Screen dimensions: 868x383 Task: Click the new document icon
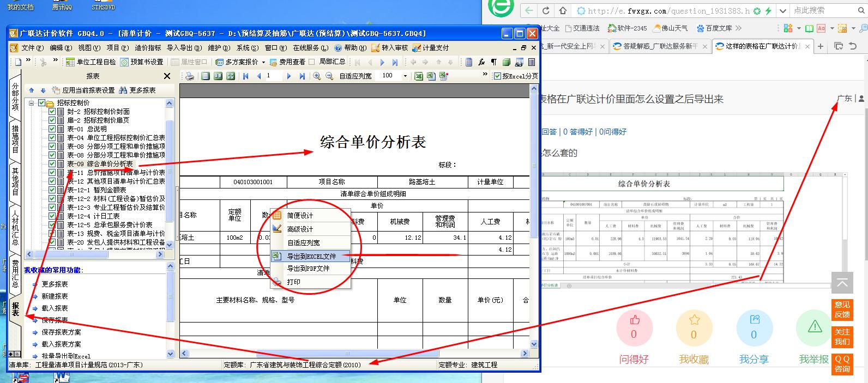point(18,62)
